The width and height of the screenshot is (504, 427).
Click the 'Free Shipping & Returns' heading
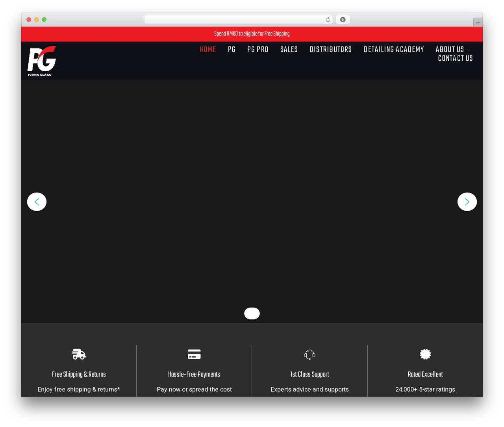(x=79, y=374)
